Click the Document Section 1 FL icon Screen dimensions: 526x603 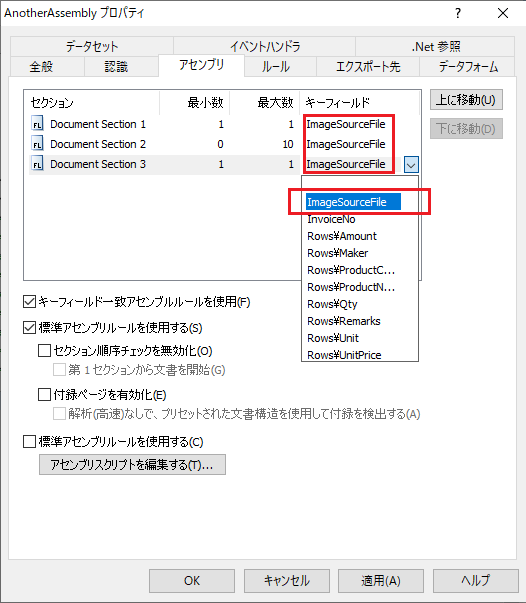tap(37, 124)
